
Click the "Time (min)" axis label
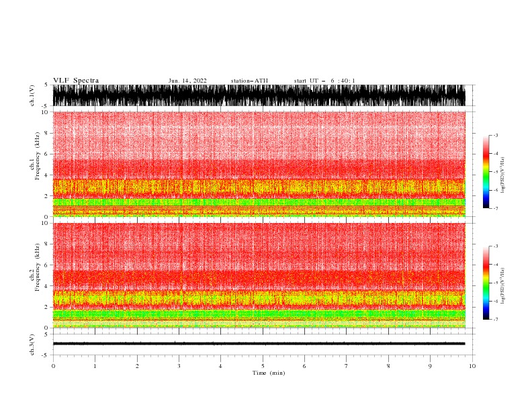pyautogui.click(x=269, y=373)
